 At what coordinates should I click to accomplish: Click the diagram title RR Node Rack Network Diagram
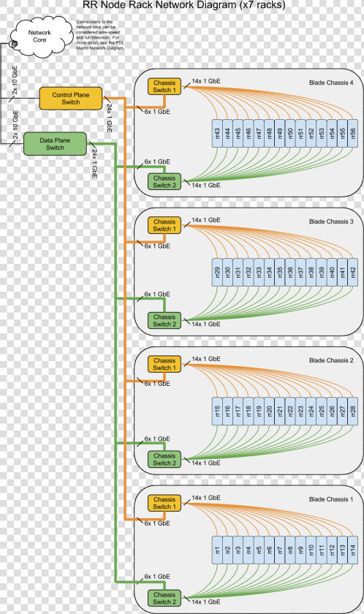184,5
